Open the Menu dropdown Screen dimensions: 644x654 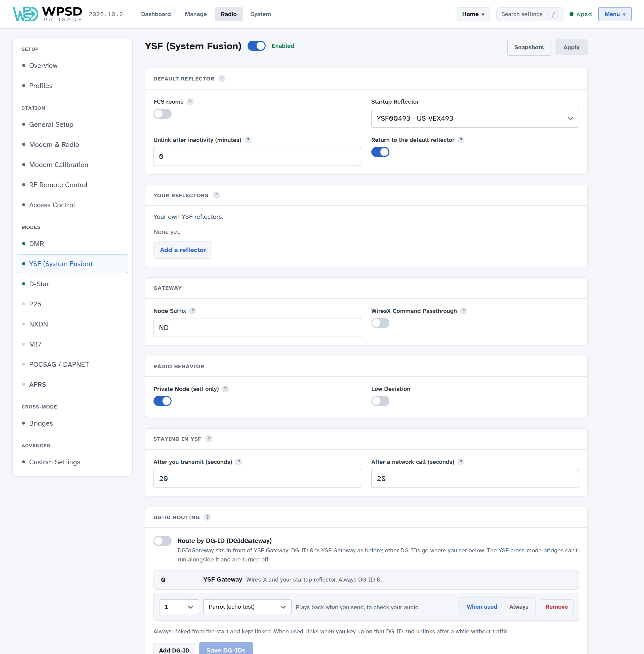(x=615, y=14)
